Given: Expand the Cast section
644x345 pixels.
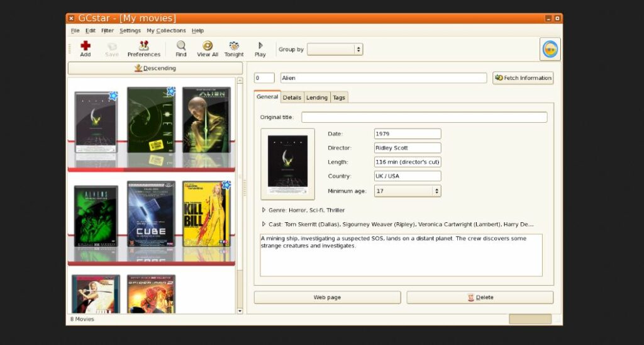Looking at the screenshot, I should tap(264, 224).
